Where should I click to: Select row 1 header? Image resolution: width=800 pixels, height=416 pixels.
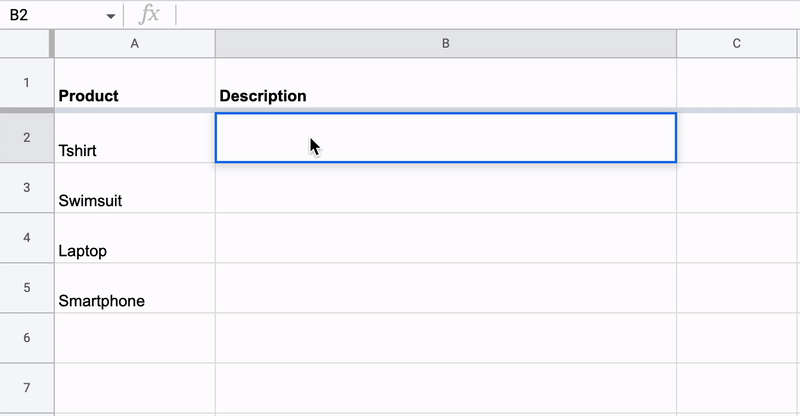point(27,83)
